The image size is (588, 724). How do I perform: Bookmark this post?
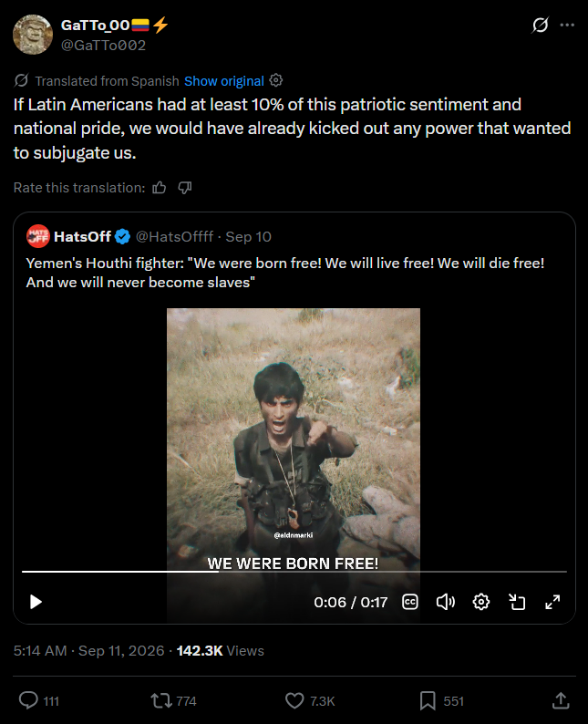pos(428,701)
